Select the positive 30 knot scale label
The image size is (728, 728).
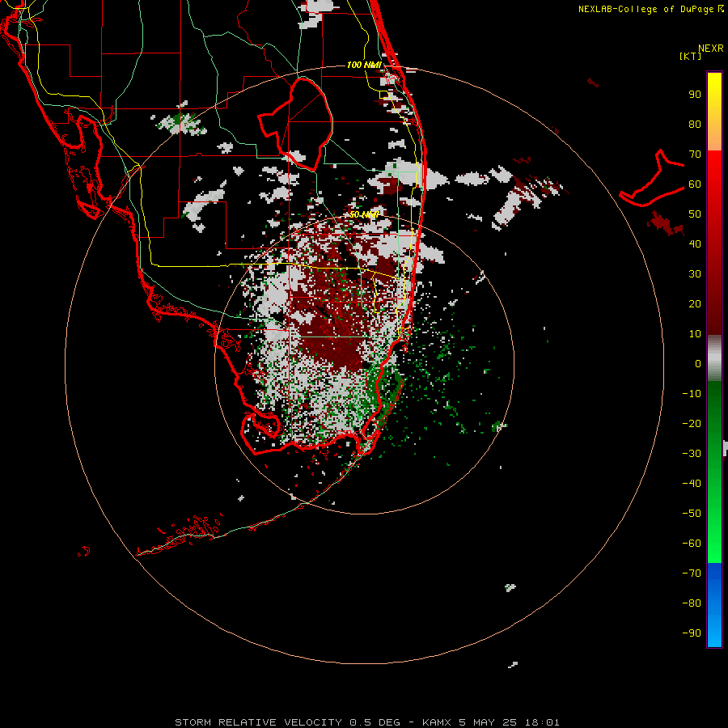click(x=695, y=274)
